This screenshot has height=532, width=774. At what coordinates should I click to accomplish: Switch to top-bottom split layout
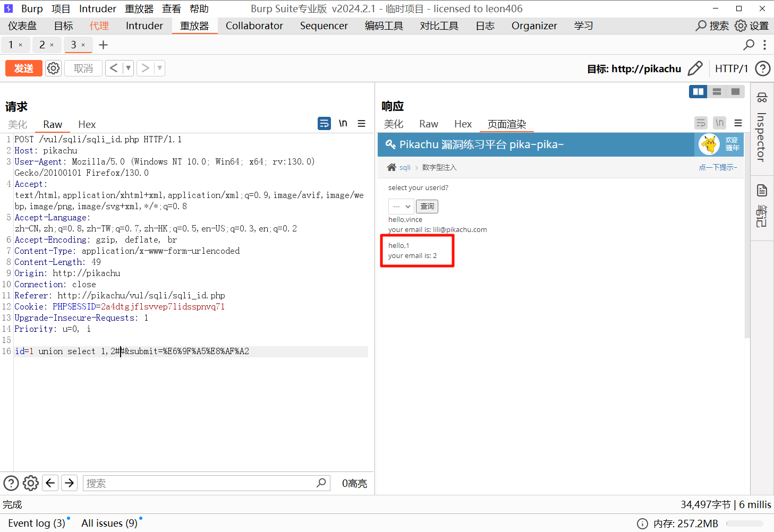(x=717, y=92)
